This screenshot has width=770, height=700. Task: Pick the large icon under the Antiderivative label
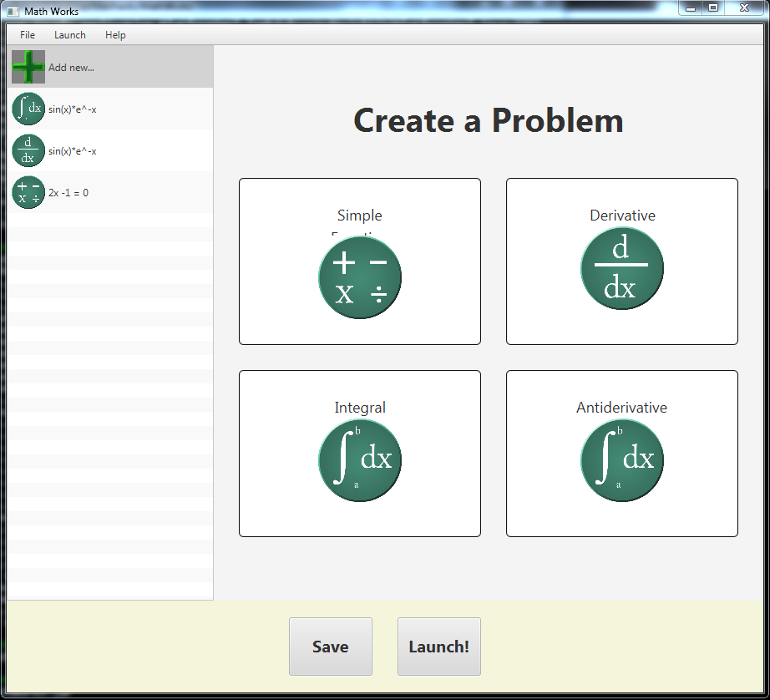click(622, 460)
